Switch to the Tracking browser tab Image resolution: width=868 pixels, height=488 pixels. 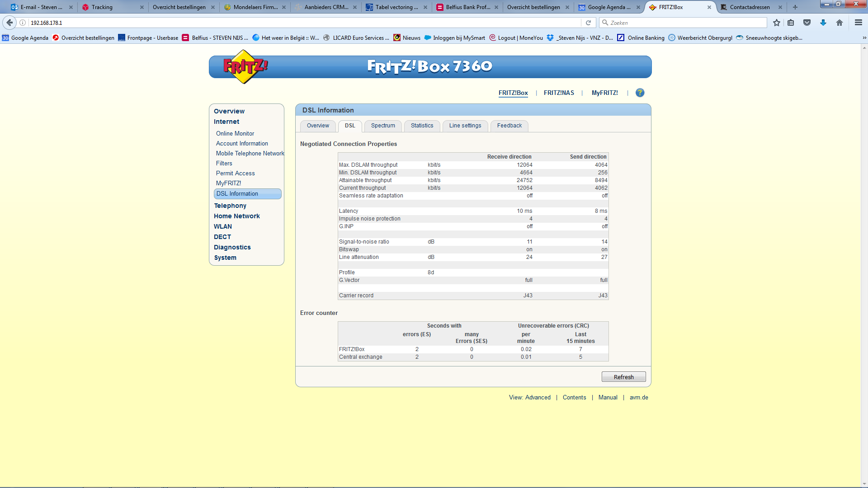pyautogui.click(x=102, y=7)
